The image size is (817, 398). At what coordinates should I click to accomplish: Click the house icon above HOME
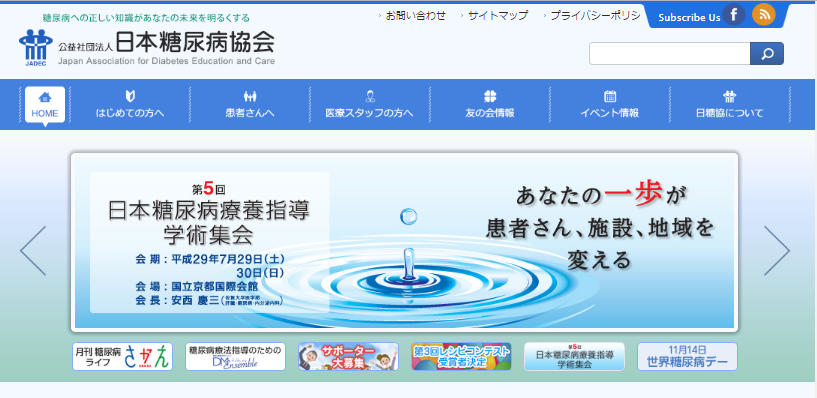click(x=45, y=97)
